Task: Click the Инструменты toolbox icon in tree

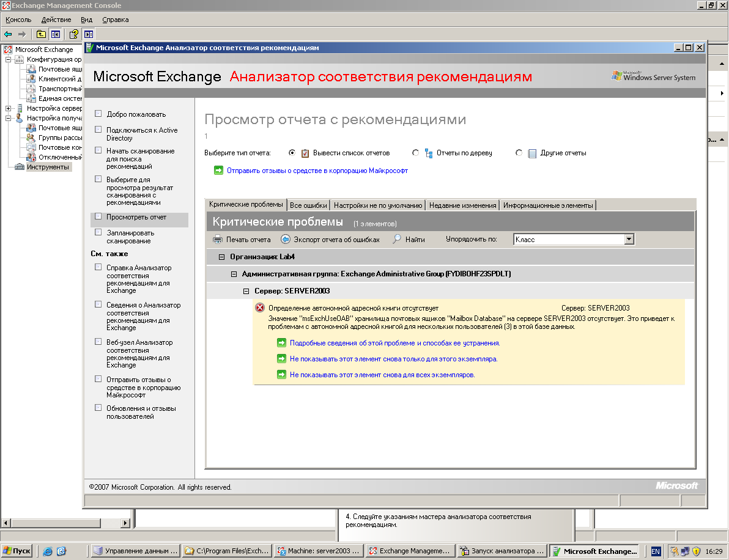Action: tap(20, 167)
